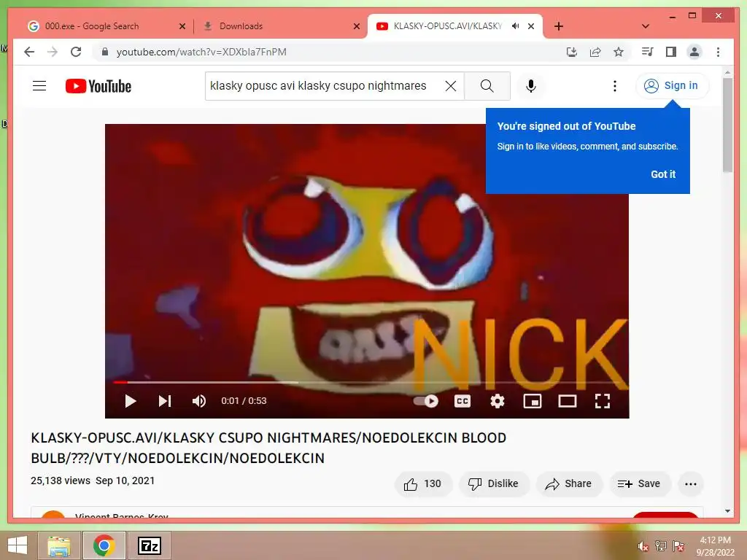This screenshot has height=560, width=747.
Task: Open Chrome side panel
Action: [x=671, y=52]
